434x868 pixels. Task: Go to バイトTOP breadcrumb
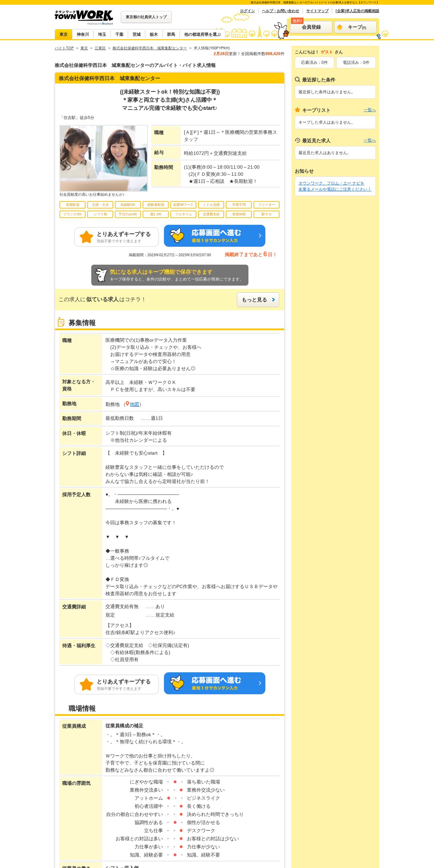pos(64,48)
